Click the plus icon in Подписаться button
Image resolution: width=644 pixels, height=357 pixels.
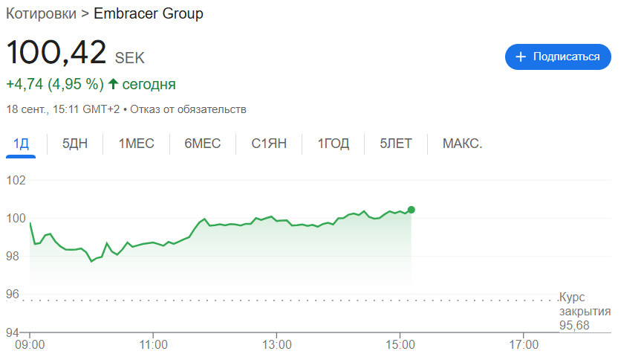tap(521, 57)
